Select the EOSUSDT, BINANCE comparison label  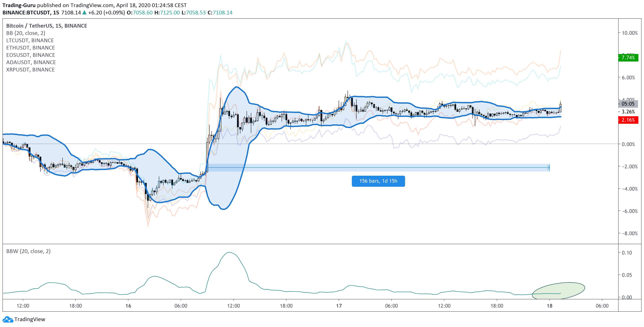pyautogui.click(x=30, y=55)
